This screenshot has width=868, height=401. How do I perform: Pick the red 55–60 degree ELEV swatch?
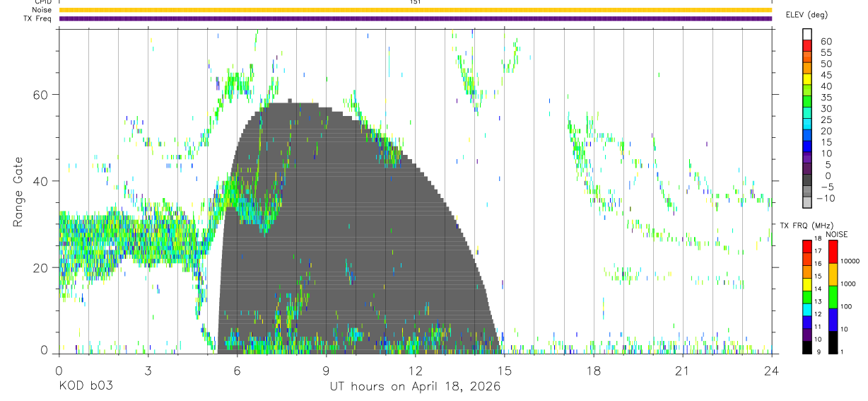(x=807, y=46)
